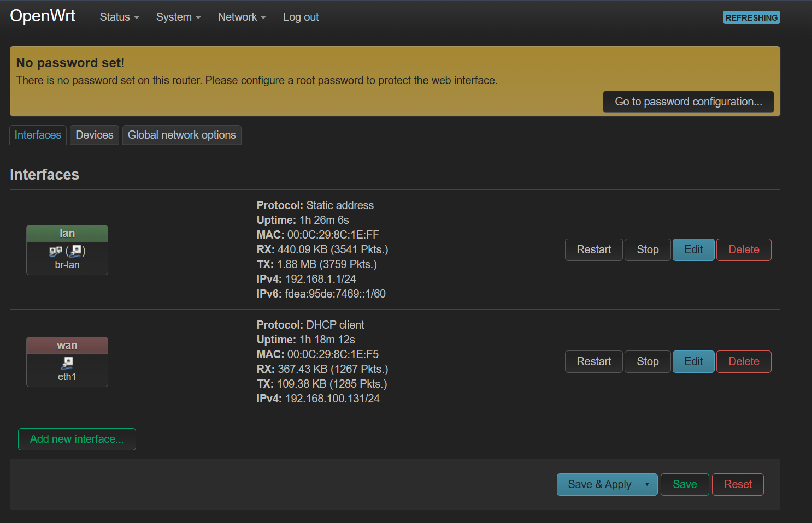Click the br-lan bridge icon in lan box

(x=55, y=251)
